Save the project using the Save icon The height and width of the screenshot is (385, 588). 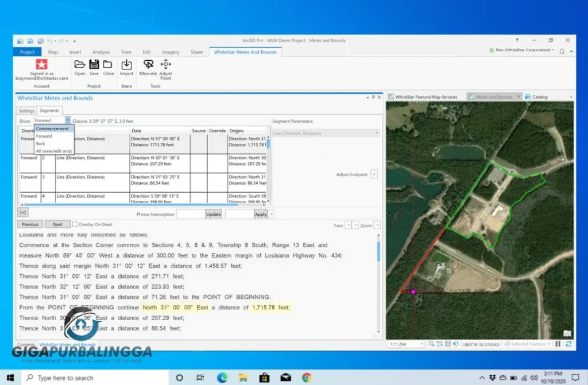point(94,64)
